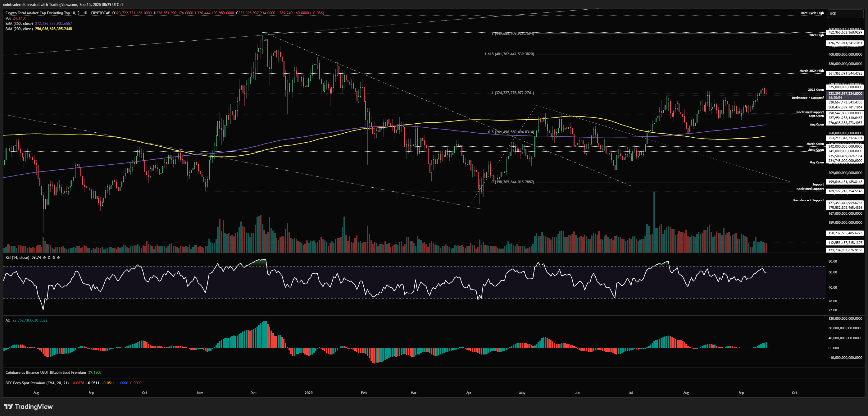Click price label 320,567,172,543.4330
Screen dimensions: 868x416
tap(845, 103)
